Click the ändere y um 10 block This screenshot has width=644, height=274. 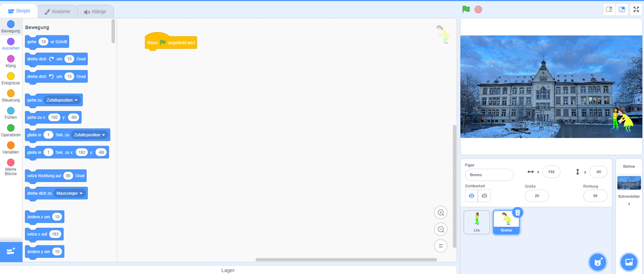44,252
